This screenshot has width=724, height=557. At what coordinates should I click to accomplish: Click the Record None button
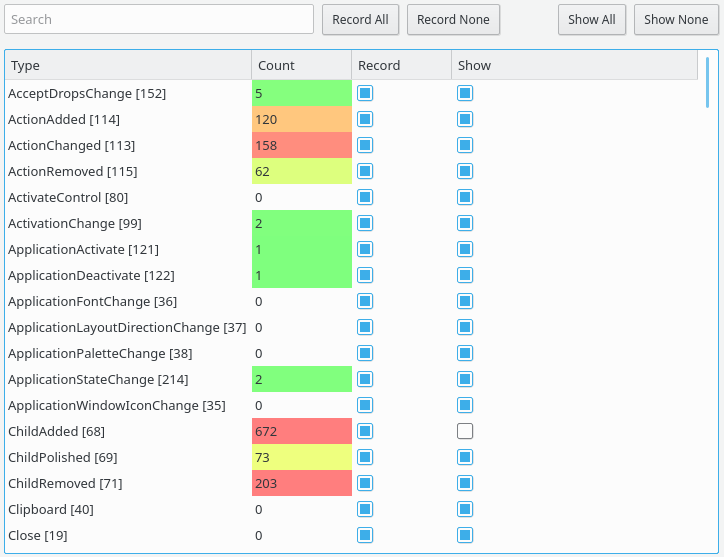pyautogui.click(x=453, y=20)
